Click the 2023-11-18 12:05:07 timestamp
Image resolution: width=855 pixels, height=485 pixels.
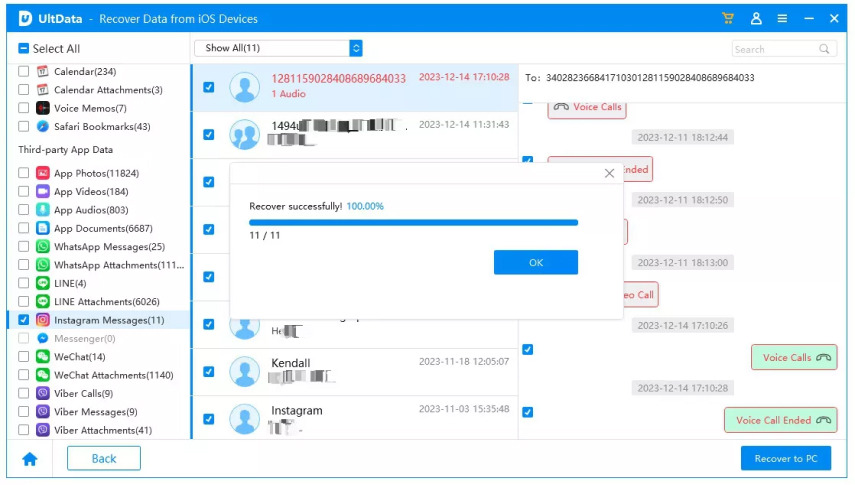pyautogui.click(x=464, y=362)
